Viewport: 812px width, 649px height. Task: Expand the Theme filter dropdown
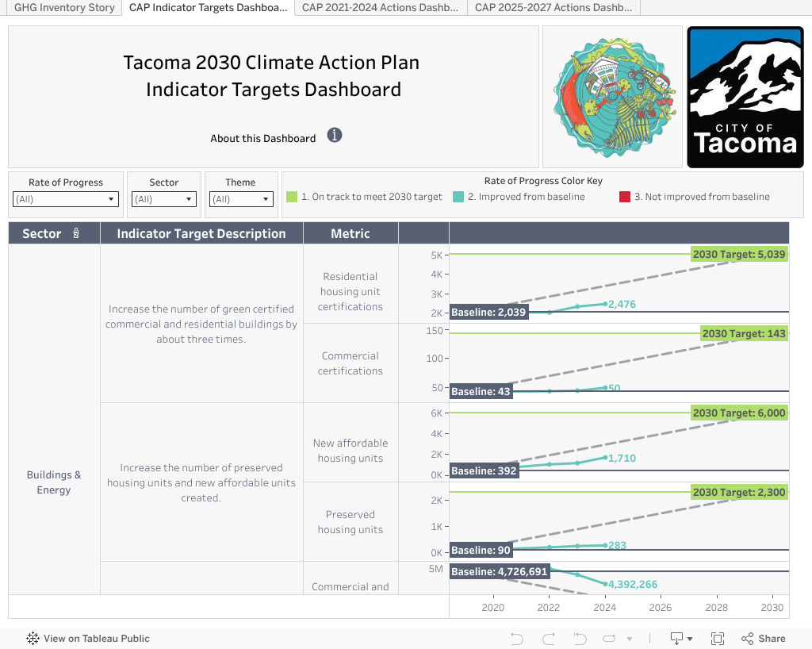click(x=241, y=199)
